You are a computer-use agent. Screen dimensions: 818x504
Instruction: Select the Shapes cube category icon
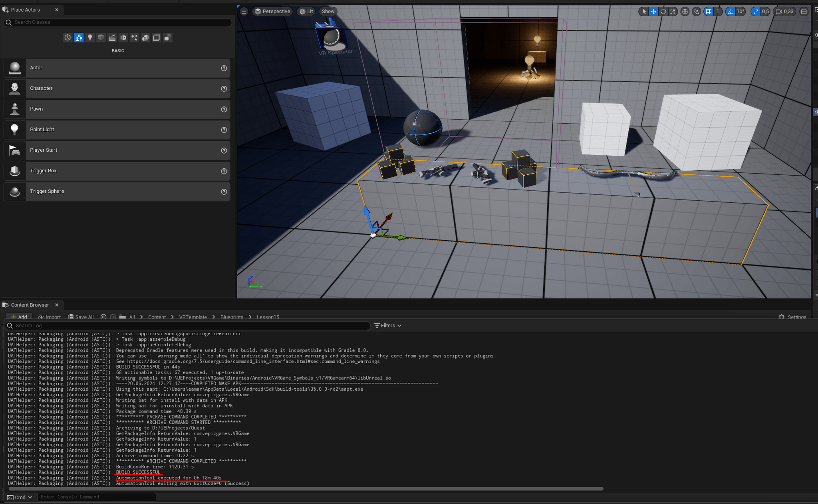(101, 38)
